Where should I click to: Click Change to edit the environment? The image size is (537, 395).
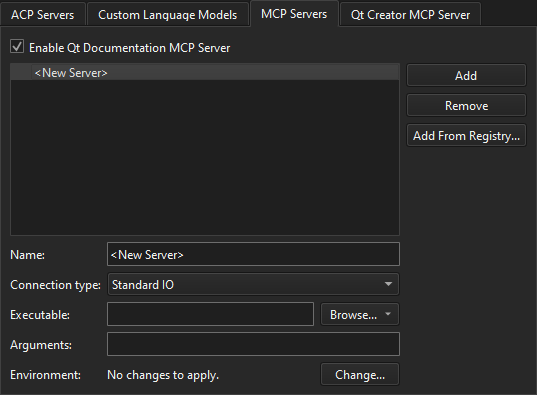[360, 374]
